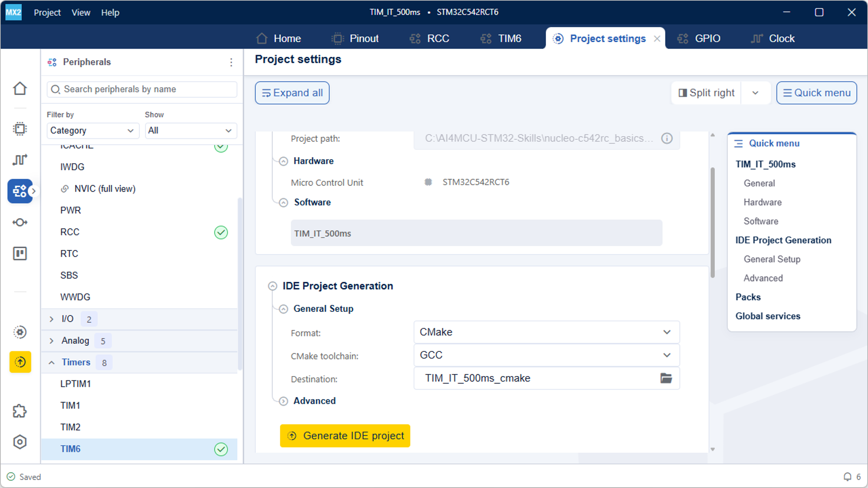868x488 pixels.
Task: Click the Search peripherals by name field
Action: tap(142, 89)
